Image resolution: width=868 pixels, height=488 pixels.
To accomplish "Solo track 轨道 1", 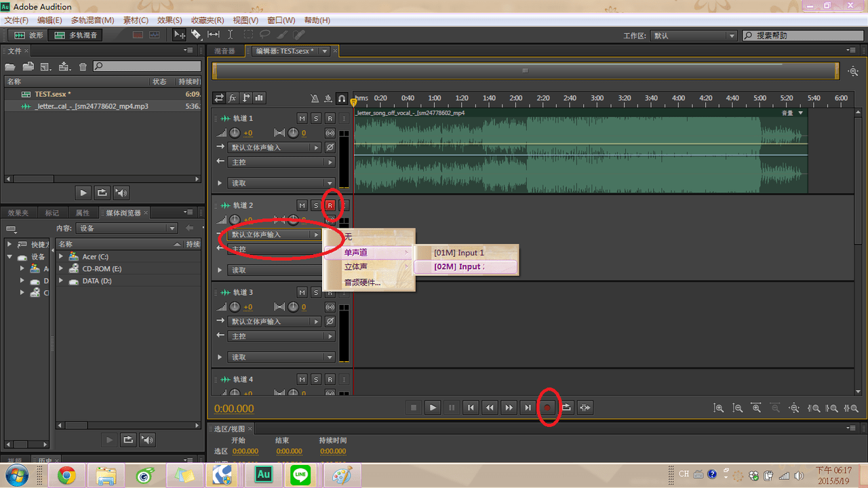I will pyautogui.click(x=316, y=119).
